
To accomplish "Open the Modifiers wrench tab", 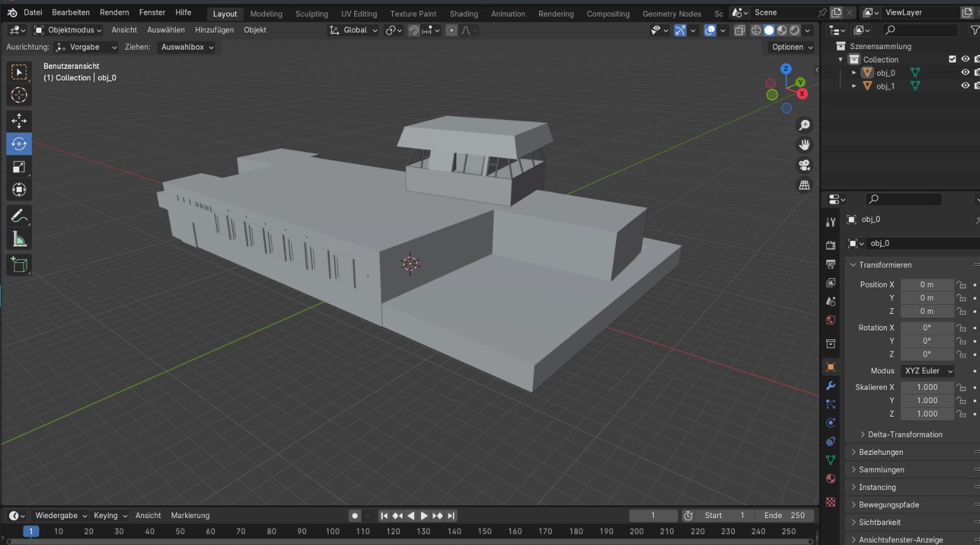I will 831,385.
